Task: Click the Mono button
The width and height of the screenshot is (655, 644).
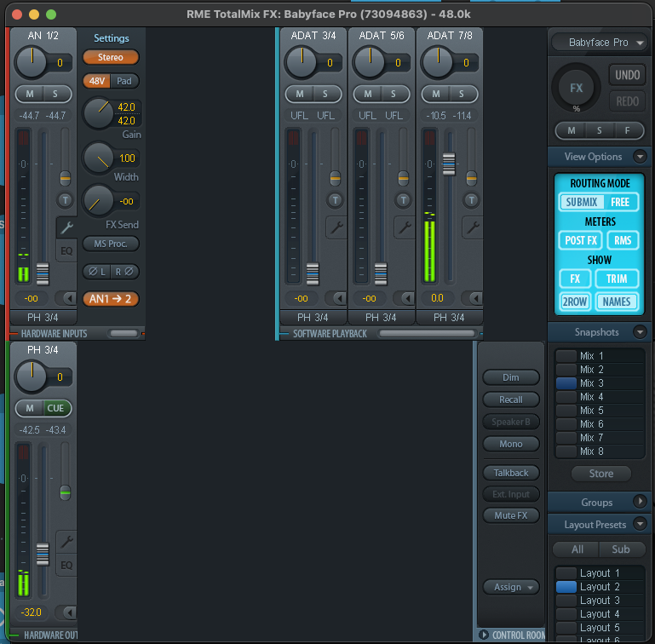Action: click(x=511, y=444)
